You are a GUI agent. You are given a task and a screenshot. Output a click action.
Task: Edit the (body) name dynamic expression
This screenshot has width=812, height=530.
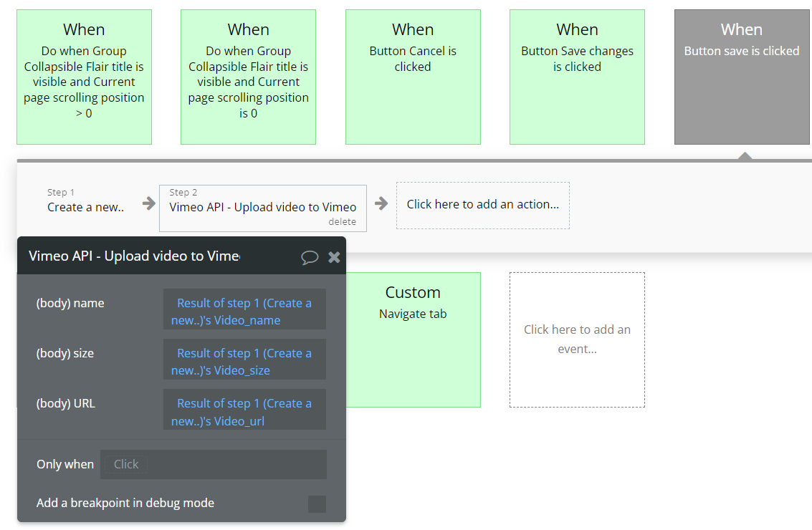[x=244, y=309]
